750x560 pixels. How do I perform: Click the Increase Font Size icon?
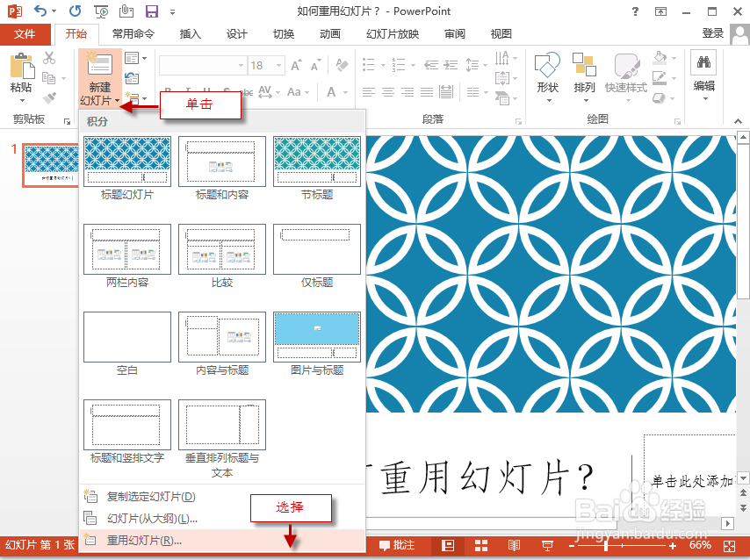point(296,66)
